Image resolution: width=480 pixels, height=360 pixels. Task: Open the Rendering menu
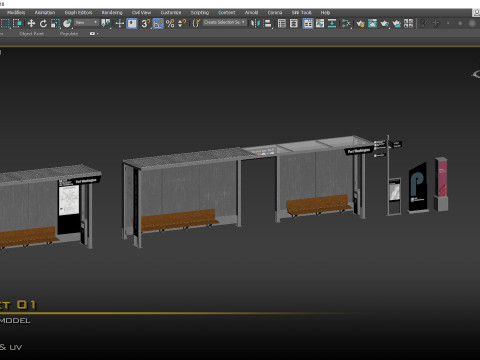(112, 12)
